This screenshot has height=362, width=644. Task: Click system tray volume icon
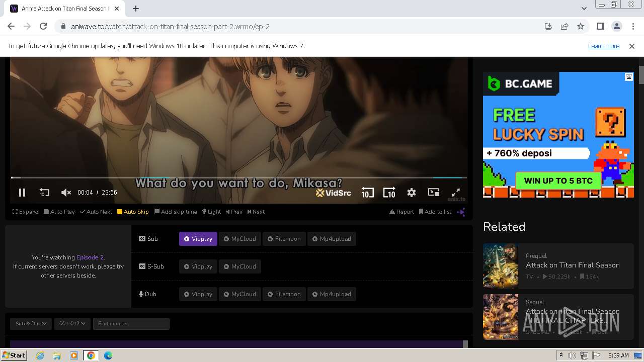(x=572, y=355)
